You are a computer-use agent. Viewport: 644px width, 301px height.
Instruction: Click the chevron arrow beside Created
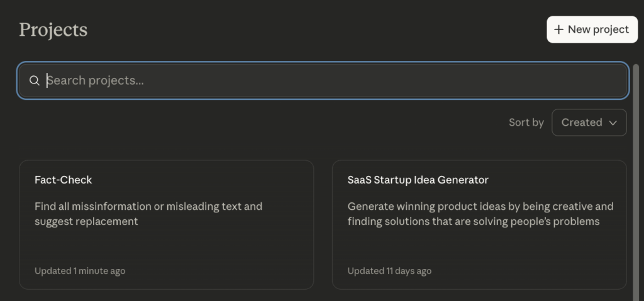pos(613,123)
